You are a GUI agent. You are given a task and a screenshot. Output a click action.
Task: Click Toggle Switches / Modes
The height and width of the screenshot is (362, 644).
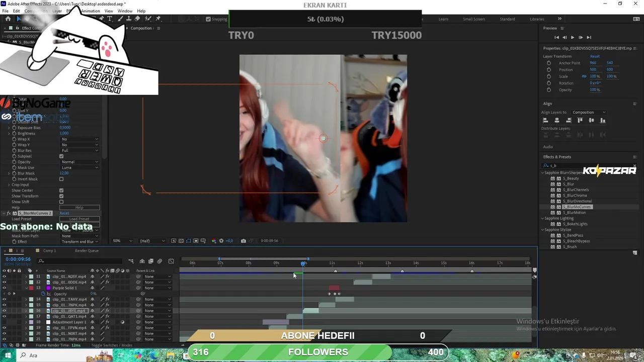pos(112,345)
